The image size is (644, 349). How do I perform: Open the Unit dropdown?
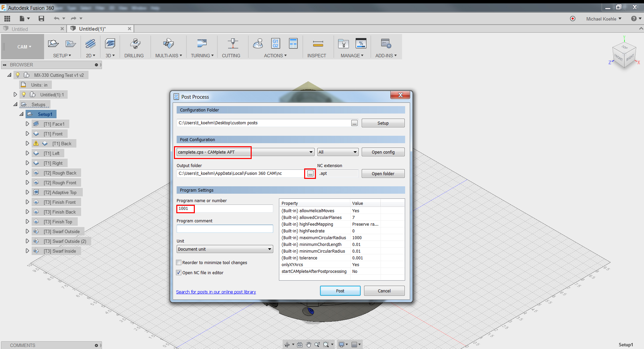[x=225, y=249]
